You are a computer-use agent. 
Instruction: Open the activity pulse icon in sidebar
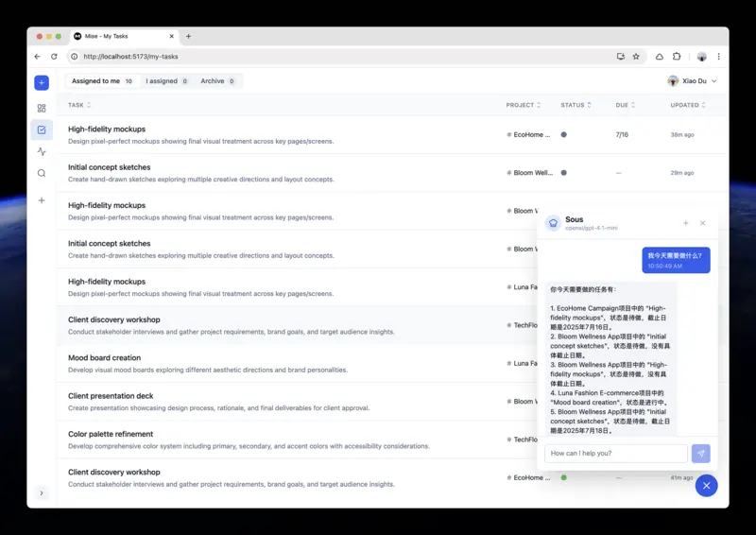42,151
